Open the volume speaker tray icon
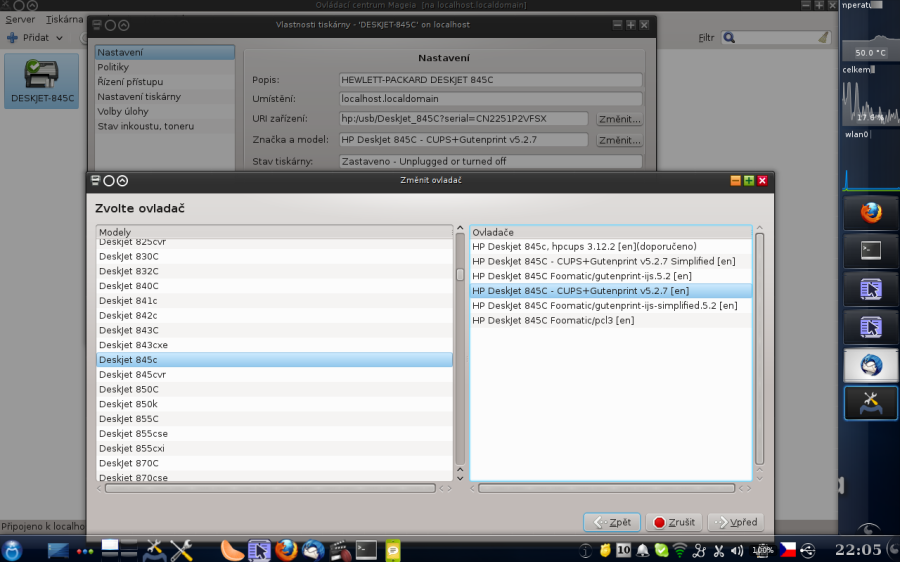Image resolution: width=900 pixels, height=562 pixels. pyautogui.click(x=737, y=551)
